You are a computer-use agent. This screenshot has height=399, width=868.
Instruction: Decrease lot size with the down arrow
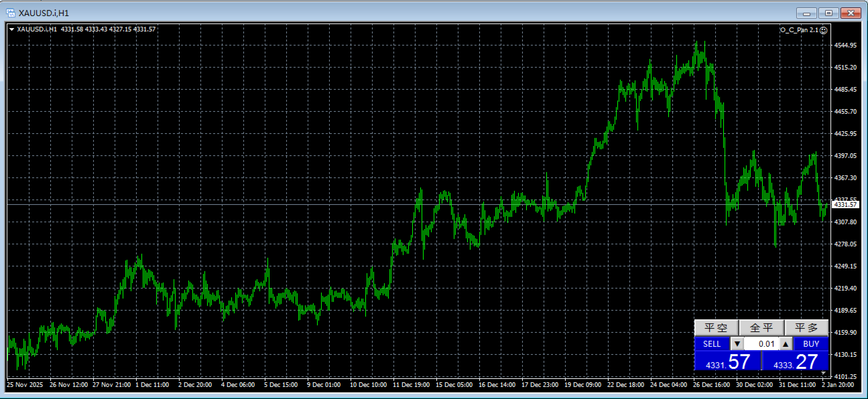[x=737, y=344]
